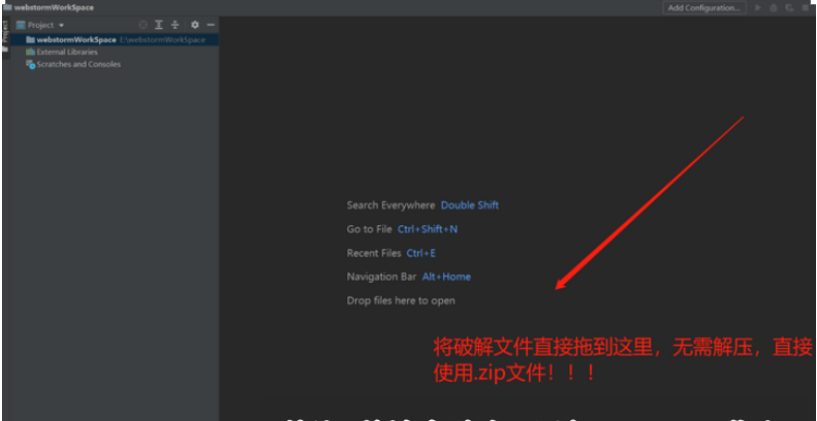The width and height of the screenshot is (817, 421).
Task: Click the Double Shift shortcut text
Action: pyautogui.click(x=470, y=205)
